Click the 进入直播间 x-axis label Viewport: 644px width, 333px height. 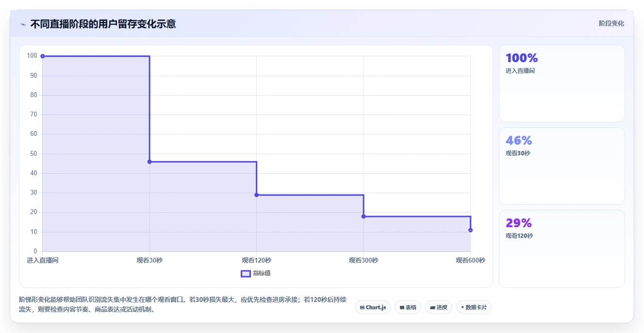point(43,261)
